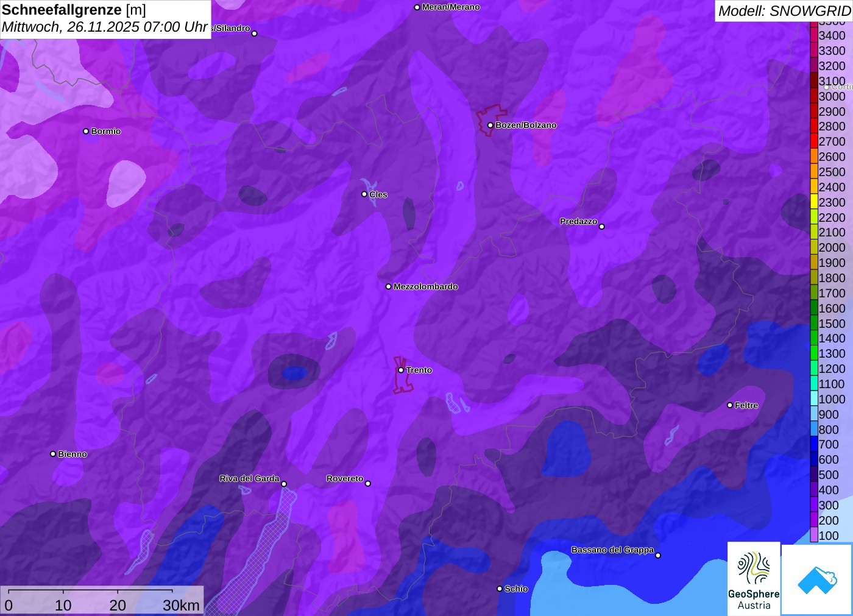Click the Trento municipal boundary outline
Screen dimensions: 853x616
(402, 375)
